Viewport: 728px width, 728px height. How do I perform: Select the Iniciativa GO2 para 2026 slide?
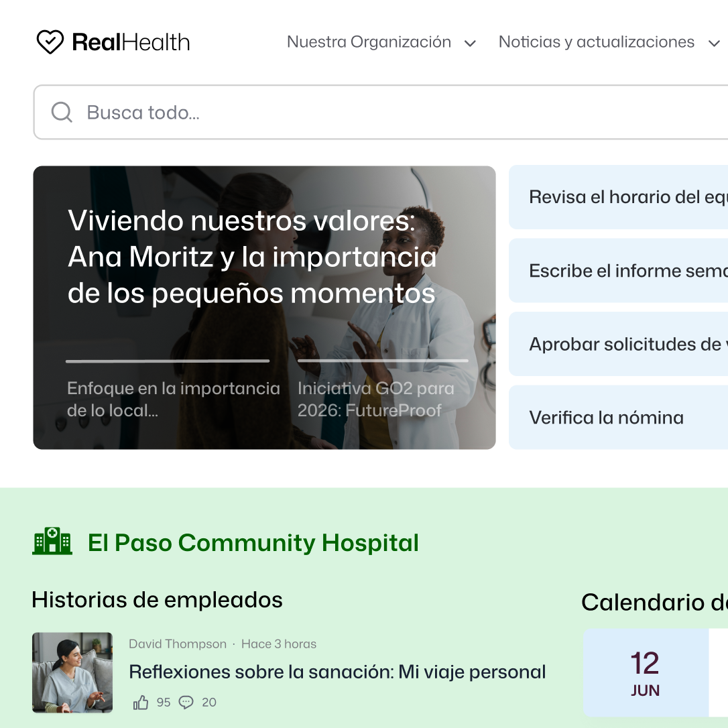(x=376, y=400)
